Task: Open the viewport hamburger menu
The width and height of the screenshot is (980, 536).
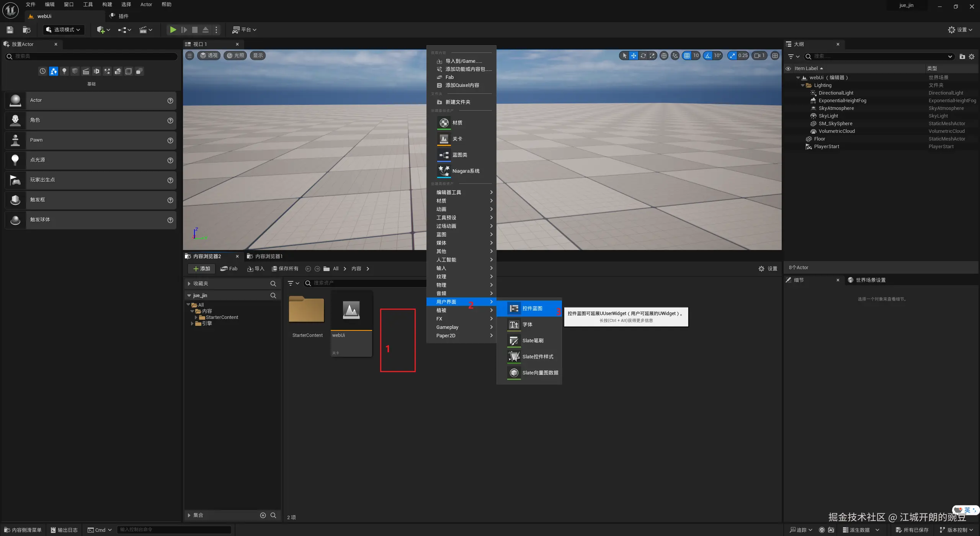Action: (190, 56)
